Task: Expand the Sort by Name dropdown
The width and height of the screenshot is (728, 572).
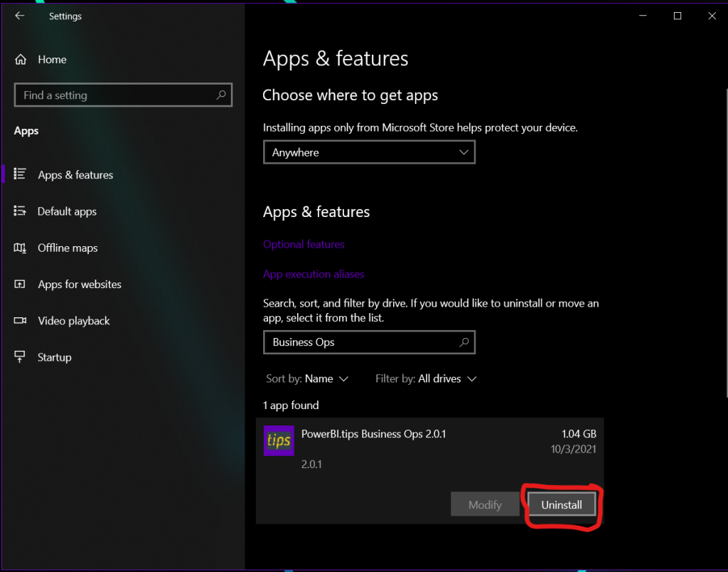Action: pyautogui.click(x=307, y=378)
